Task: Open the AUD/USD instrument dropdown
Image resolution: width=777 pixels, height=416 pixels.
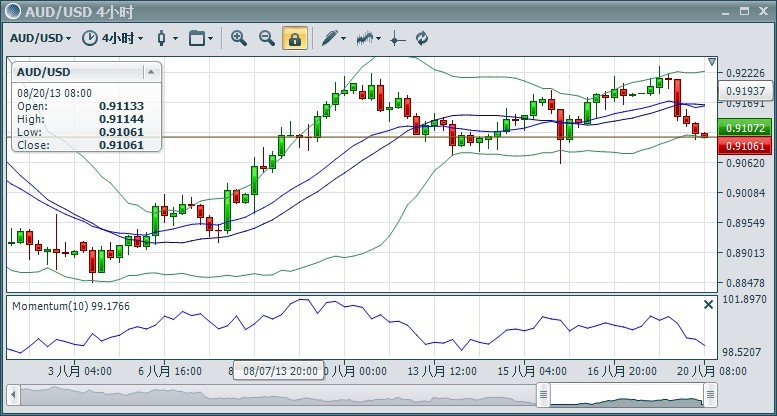Action: click(41, 38)
